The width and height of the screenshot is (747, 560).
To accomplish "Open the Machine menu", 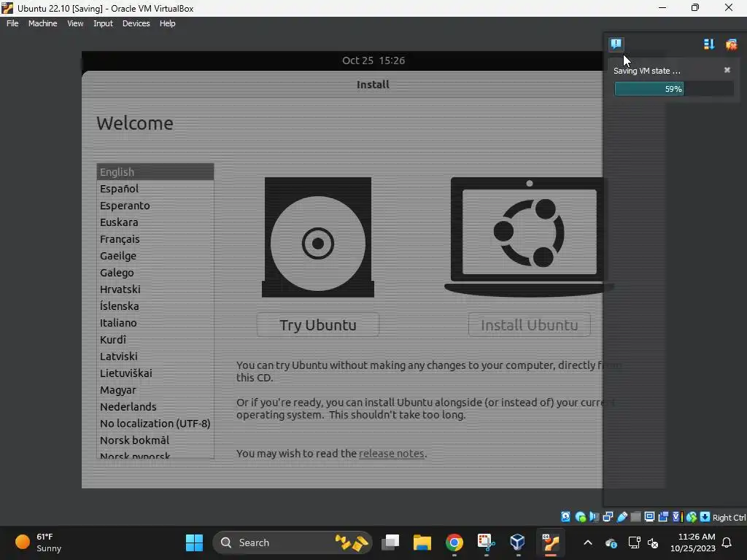I will [x=42, y=23].
